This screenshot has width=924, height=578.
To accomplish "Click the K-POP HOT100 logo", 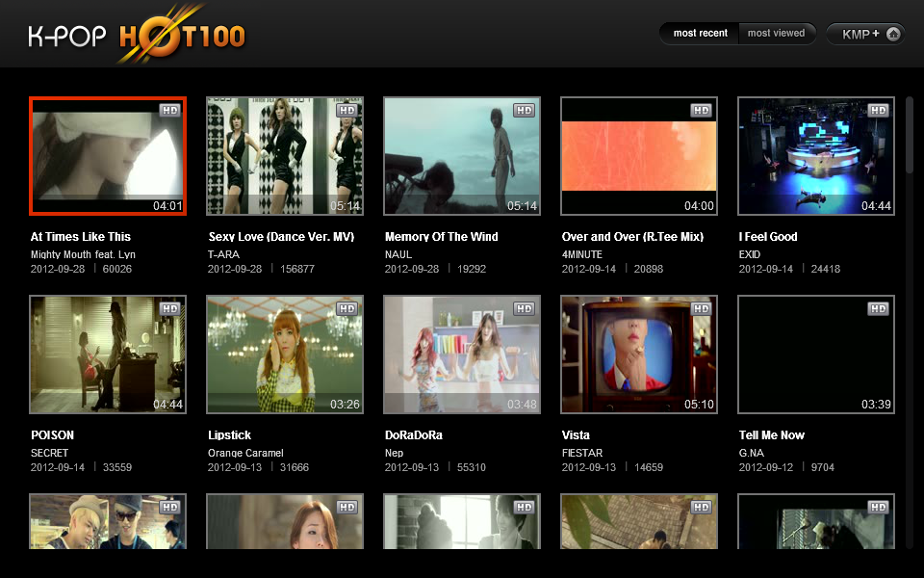I will [x=137, y=36].
